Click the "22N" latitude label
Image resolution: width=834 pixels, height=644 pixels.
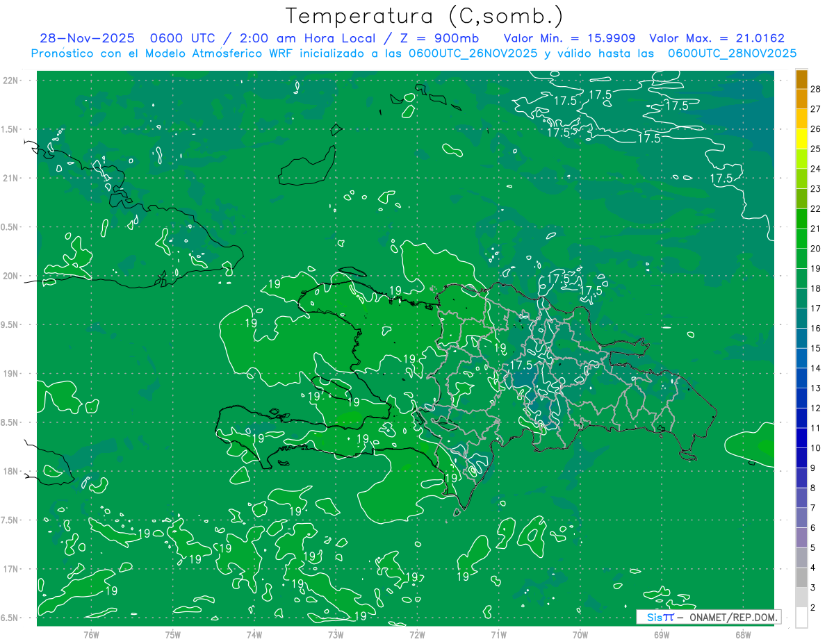click(x=11, y=81)
